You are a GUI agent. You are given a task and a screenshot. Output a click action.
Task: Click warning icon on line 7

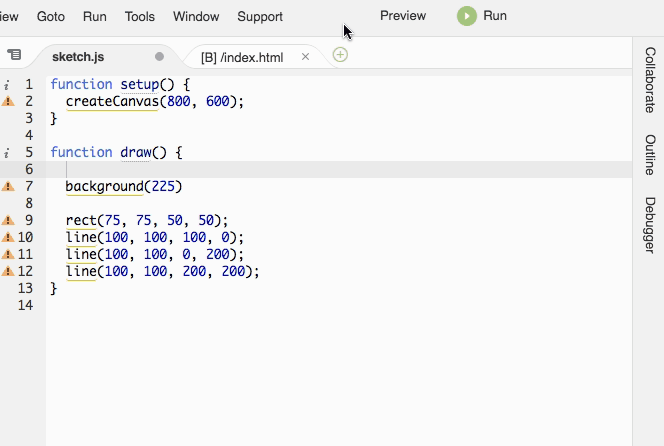8,186
